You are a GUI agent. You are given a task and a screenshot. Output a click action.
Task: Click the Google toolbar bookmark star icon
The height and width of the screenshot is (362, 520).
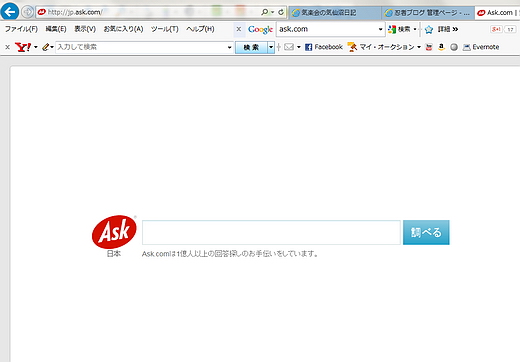(429, 29)
